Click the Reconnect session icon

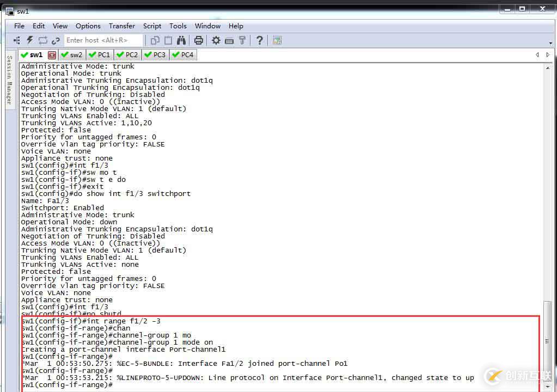tap(42, 40)
